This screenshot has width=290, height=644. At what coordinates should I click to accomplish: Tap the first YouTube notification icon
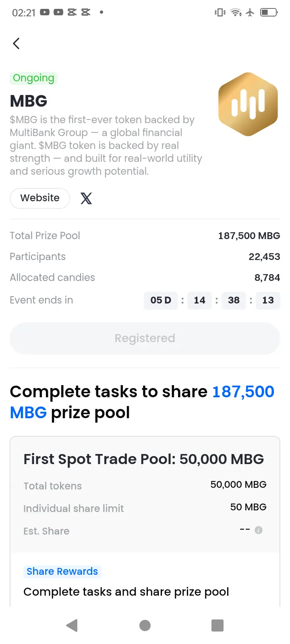(x=45, y=12)
